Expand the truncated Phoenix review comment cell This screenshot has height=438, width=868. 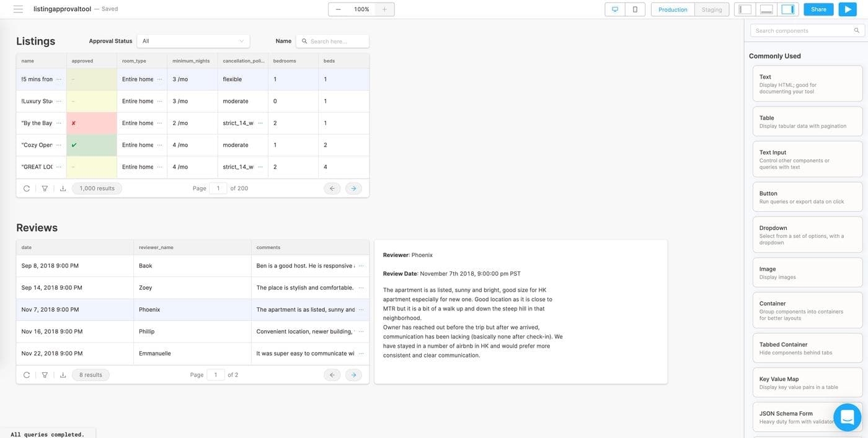click(x=361, y=309)
